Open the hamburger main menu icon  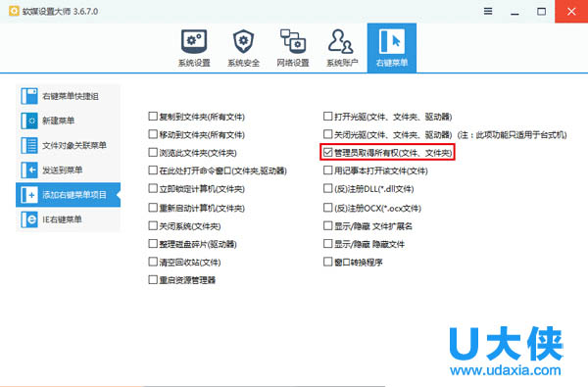[488, 11]
